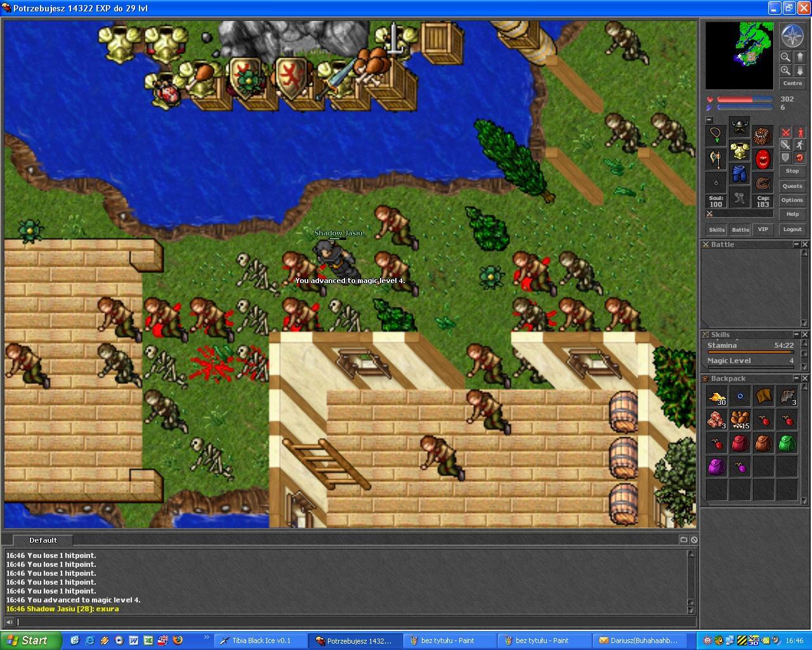Screen dimensions: 812x650
Task: Enable defensive fight mode with the shield
Action: 785,157
